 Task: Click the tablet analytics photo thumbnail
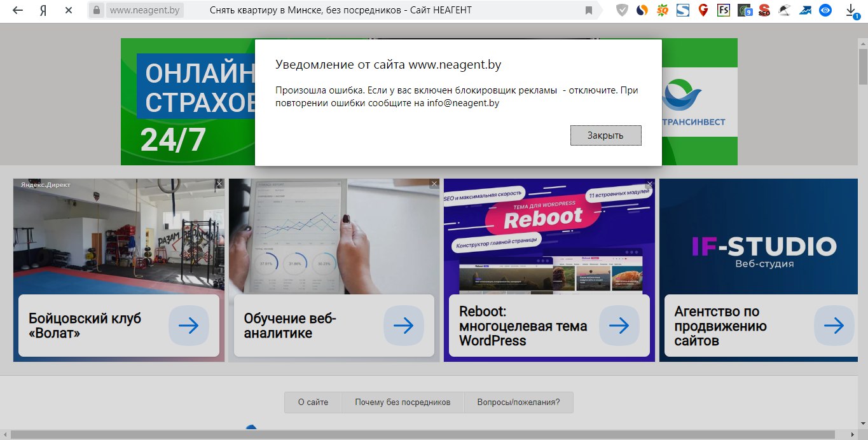(334, 235)
